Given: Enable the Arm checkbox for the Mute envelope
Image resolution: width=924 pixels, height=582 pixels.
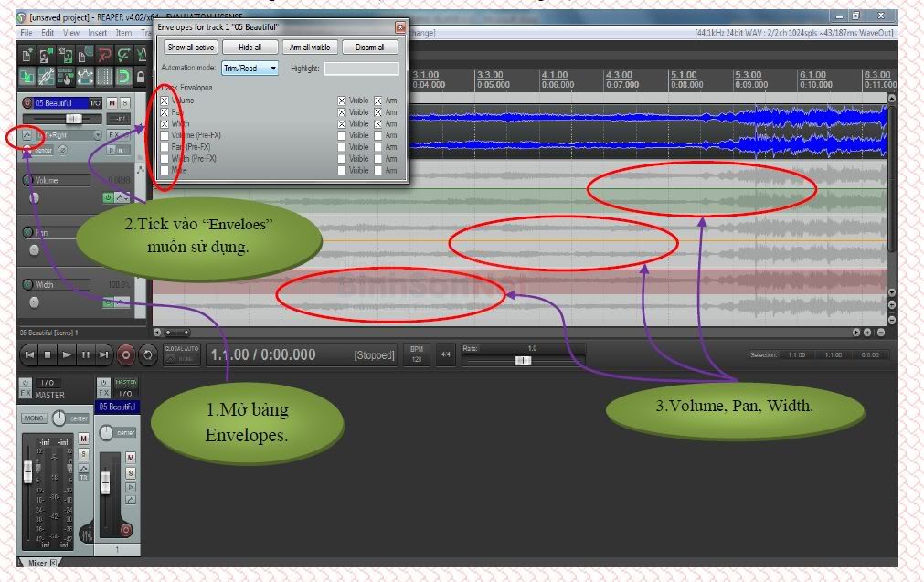Looking at the screenshot, I should click(378, 170).
